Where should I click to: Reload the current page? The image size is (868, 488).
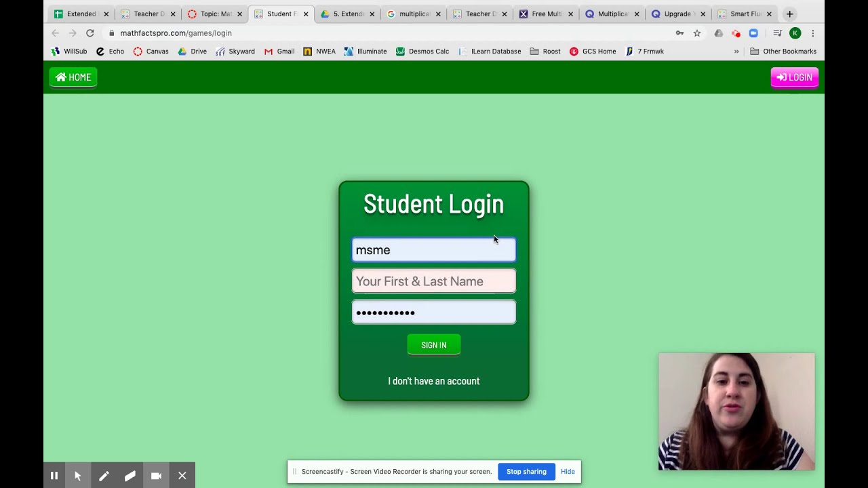click(x=90, y=33)
